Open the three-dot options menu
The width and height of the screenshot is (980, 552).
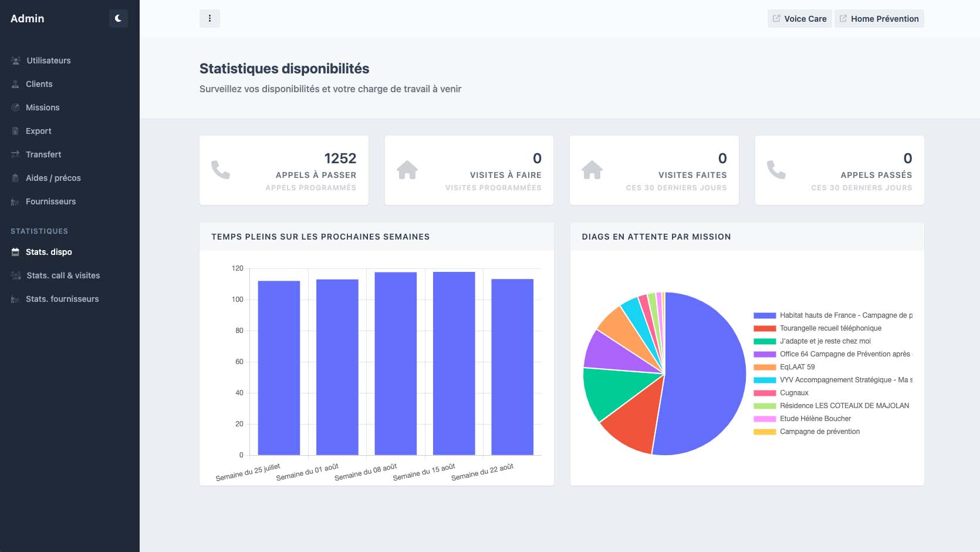(209, 18)
